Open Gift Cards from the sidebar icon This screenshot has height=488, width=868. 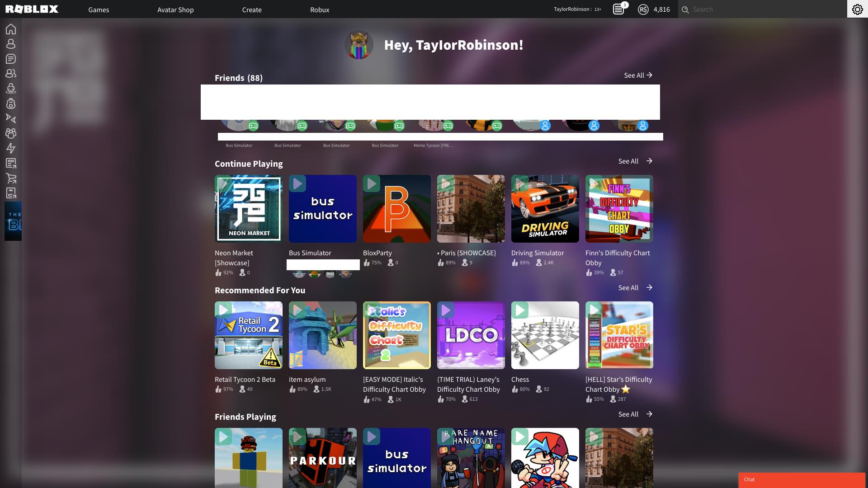click(11, 193)
